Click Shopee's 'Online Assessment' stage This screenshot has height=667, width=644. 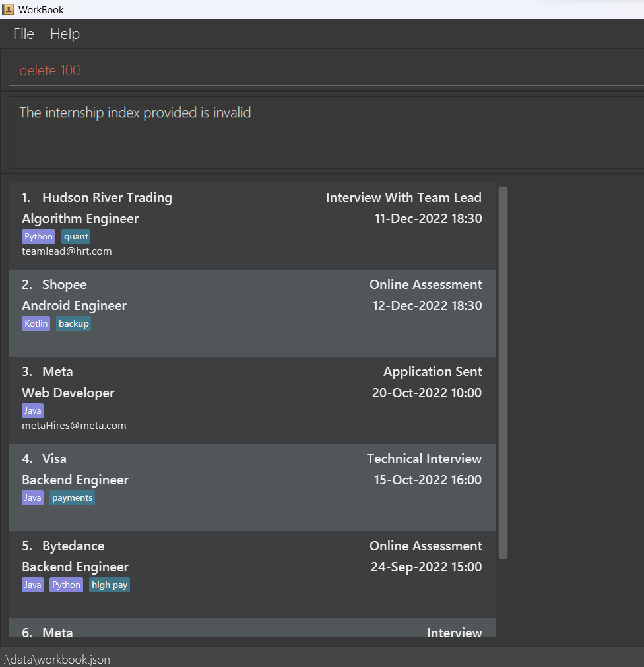[426, 284]
